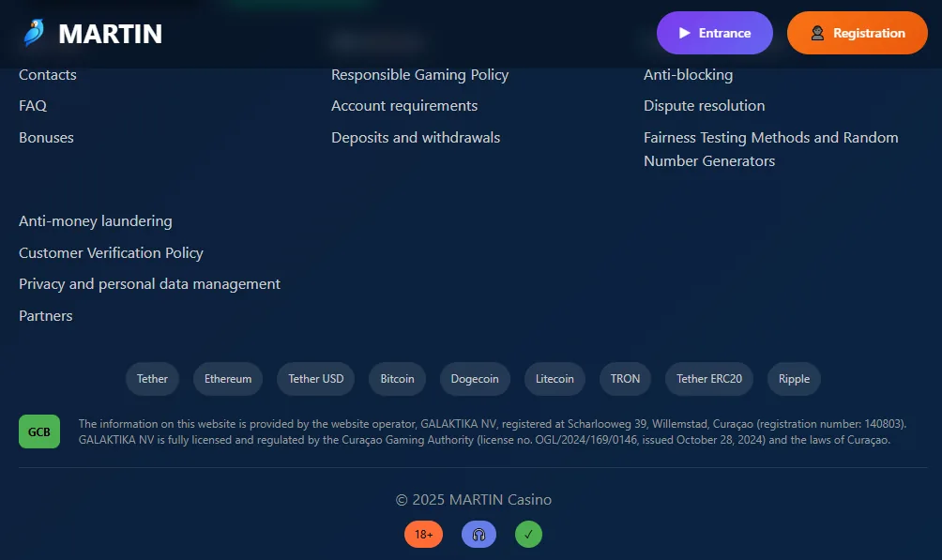The width and height of the screenshot is (942, 560).
Task: Choose the Dogecoin payment chip
Action: pyautogui.click(x=475, y=379)
